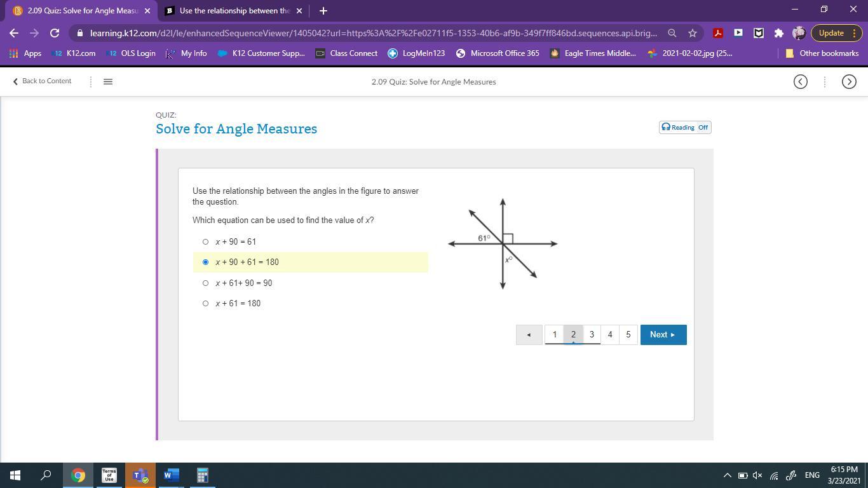Open the clock and date flyout

coord(844,475)
